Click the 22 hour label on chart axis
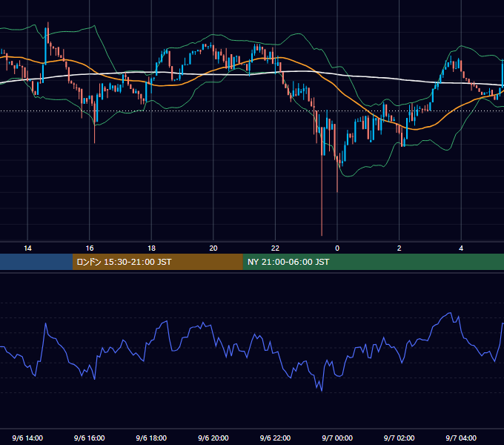 [x=275, y=248]
